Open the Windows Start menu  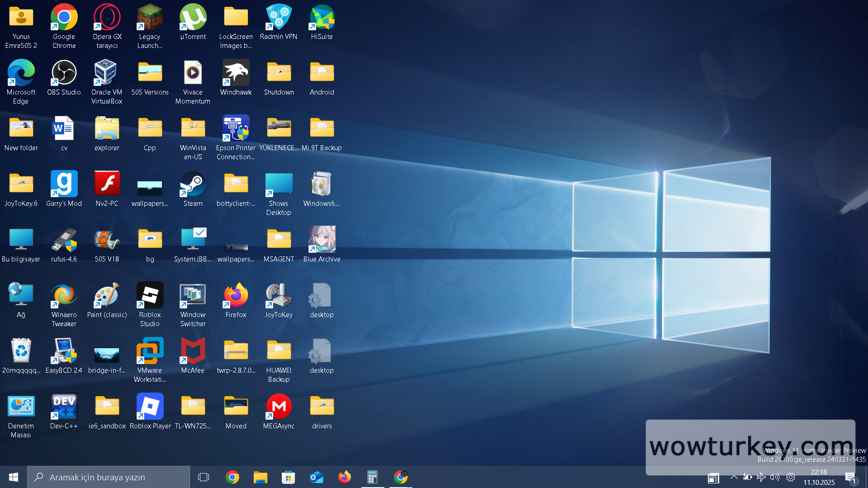[14, 477]
